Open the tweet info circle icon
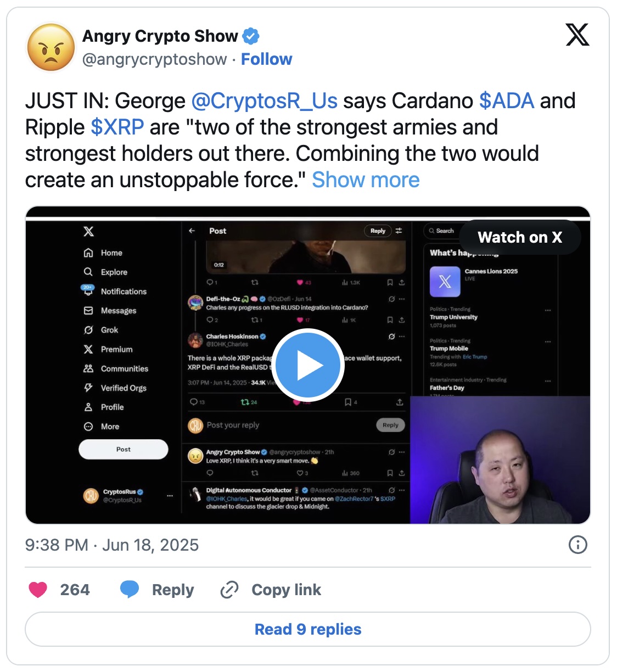617x672 pixels. pyautogui.click(x=577, y=545)
